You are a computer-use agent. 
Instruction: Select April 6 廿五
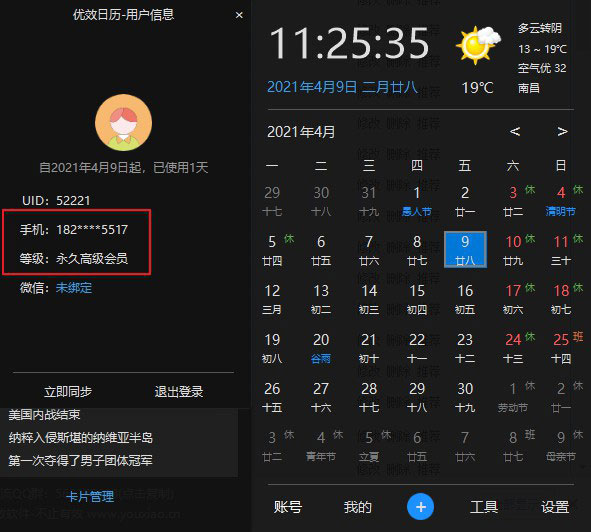tap(321, 250)
